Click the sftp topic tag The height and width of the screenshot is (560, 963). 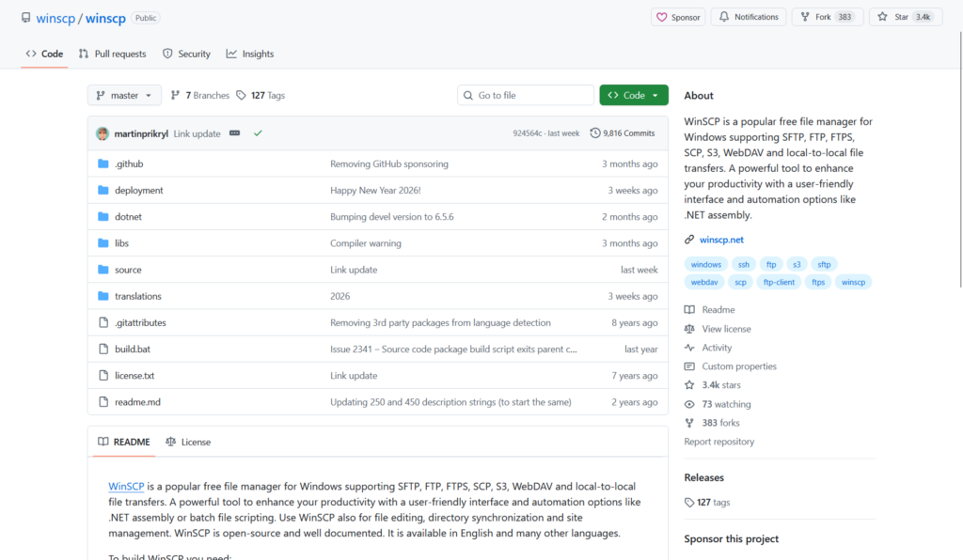[x=824, y=264]
